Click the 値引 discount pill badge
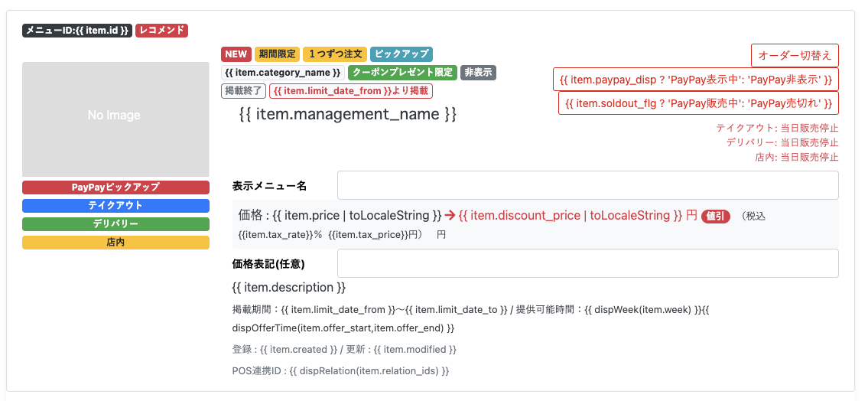This screenshot has width=868, height=401. click(x=716, y=216)
